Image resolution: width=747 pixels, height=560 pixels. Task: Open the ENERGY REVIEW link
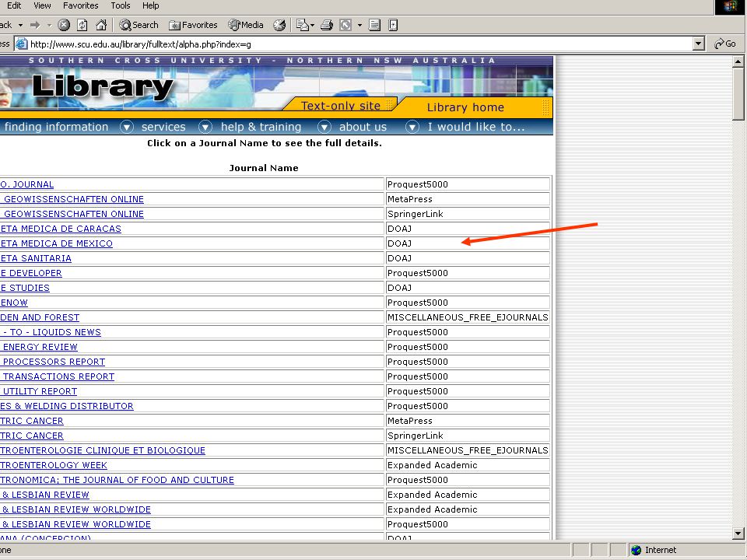pos(39,347)
